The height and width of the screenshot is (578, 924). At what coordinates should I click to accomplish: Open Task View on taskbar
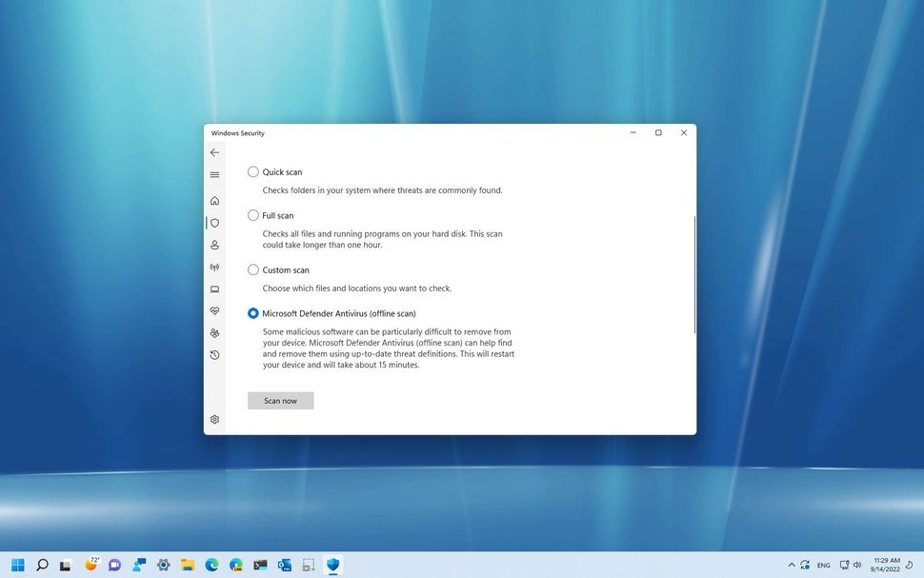(x=66, y=565)
